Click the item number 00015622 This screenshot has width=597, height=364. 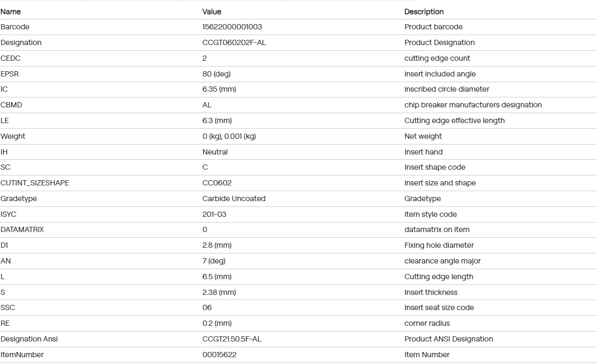click(219, 355)
